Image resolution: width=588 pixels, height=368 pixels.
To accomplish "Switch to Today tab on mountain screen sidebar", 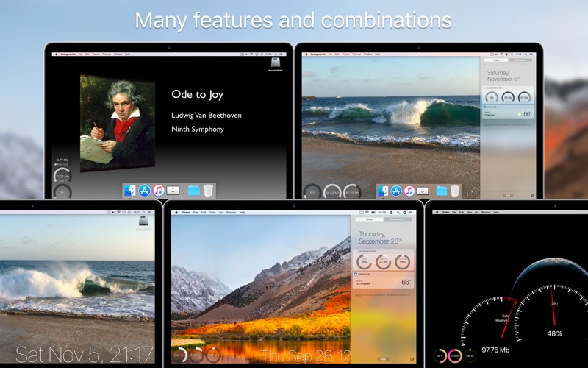I will pos(370,219).
